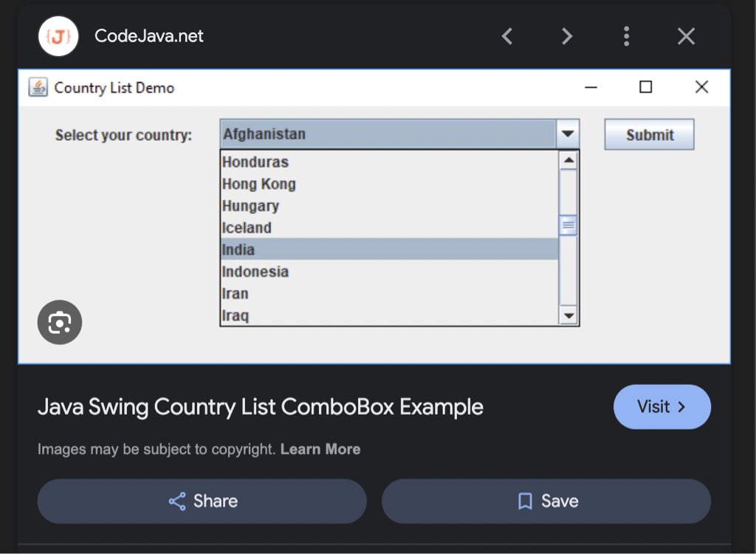The image size is (756, 554).
Task: Click the Save button
Action: point(546,501)
